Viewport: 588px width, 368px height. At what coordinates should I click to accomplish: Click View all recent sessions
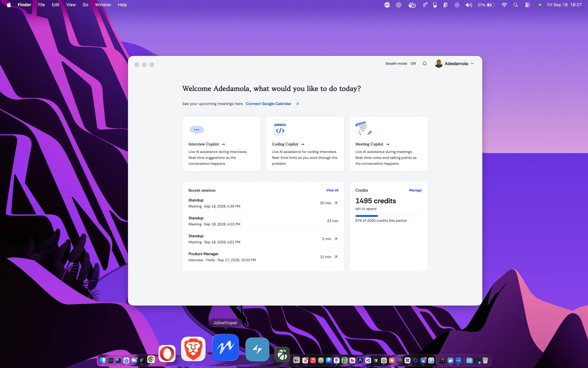332,190
